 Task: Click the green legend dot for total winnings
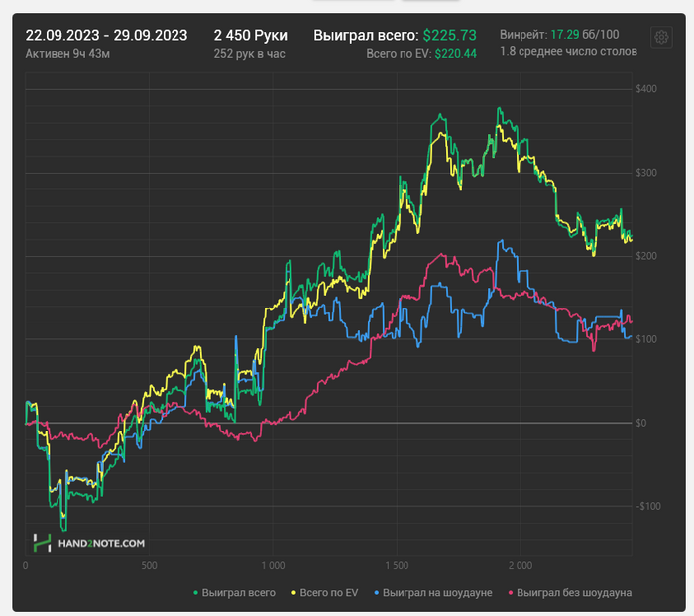(195, 592)
